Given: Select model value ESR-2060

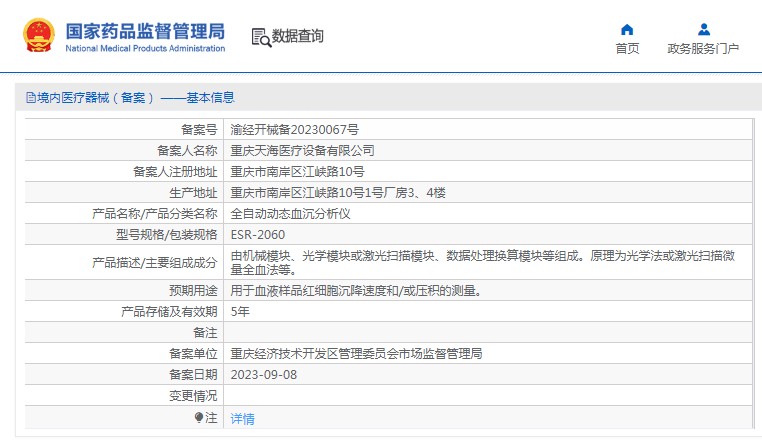Looking at the screenshot, I should click(258, 235).
